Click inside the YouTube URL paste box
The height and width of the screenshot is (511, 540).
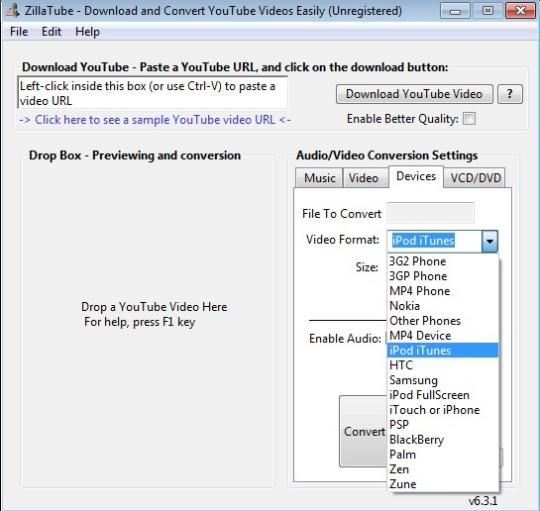coord(152,93)
